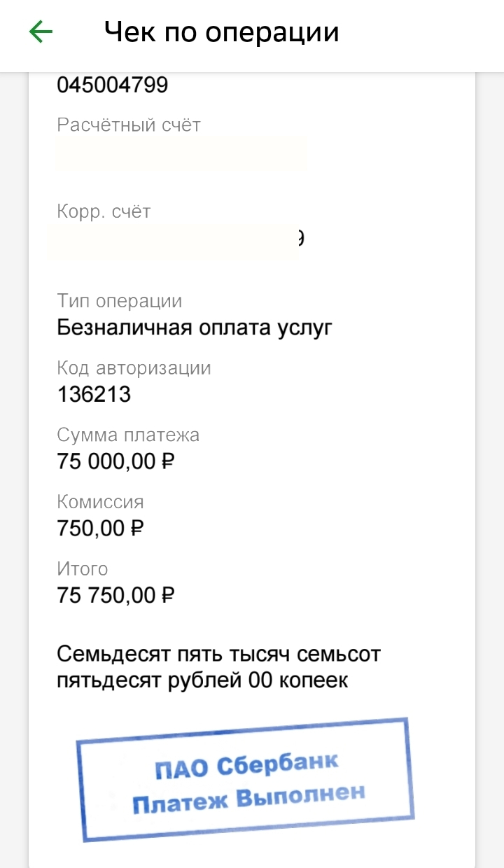Tap the "Расчётный счёт" label
Screen dimensions: 504x868
129,125
